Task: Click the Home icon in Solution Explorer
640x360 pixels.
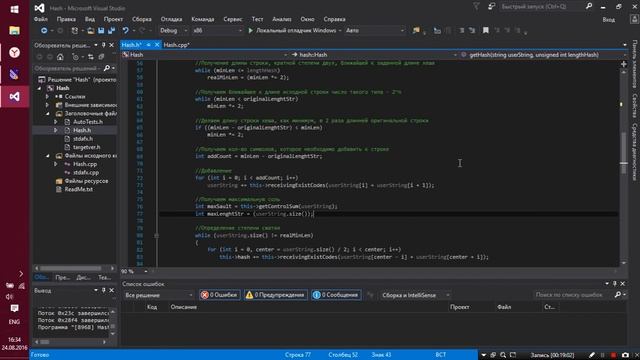Action: (60, 57)
